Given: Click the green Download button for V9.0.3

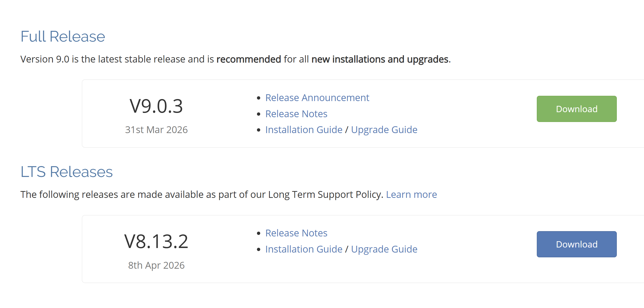Looking at the screenshot, I should pos(576,109).
